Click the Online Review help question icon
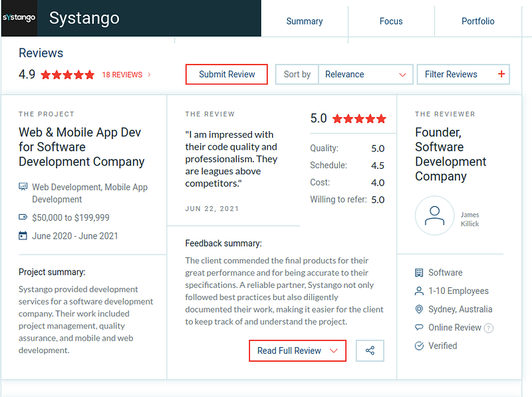Viewport: 532px width, 397px height. coord(489,328)
